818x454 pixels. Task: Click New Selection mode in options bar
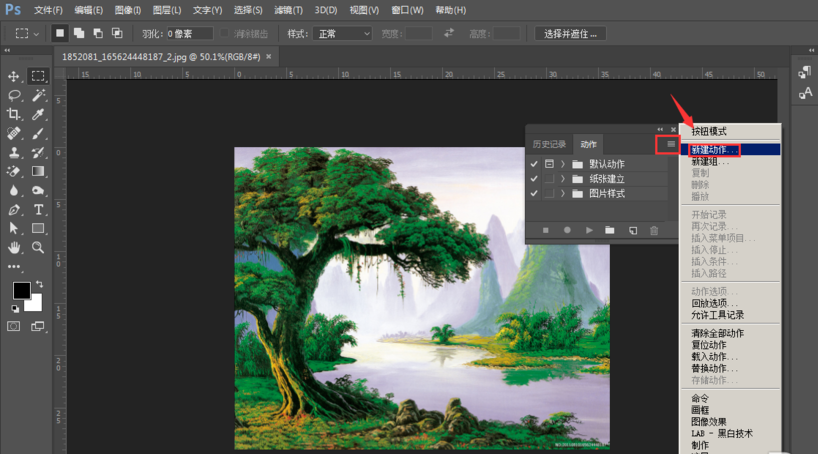click(x=60, y=33)
